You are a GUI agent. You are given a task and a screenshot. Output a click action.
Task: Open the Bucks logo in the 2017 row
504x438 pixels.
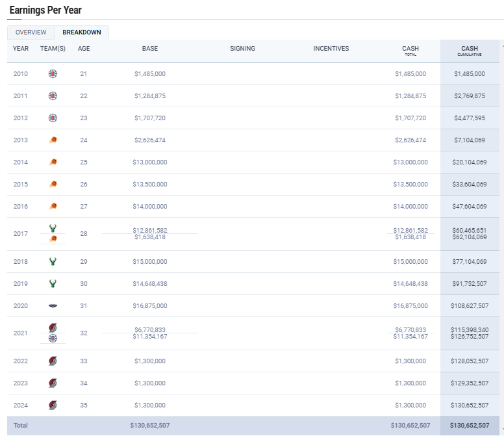click(53, 228)
